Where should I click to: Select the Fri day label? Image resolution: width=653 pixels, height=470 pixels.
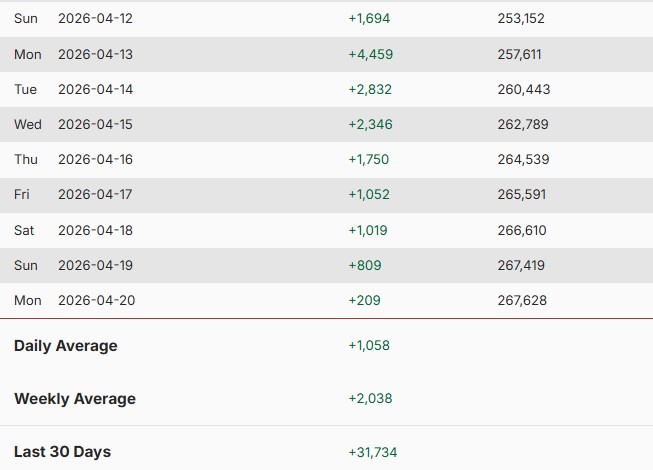tap(22, 194)
